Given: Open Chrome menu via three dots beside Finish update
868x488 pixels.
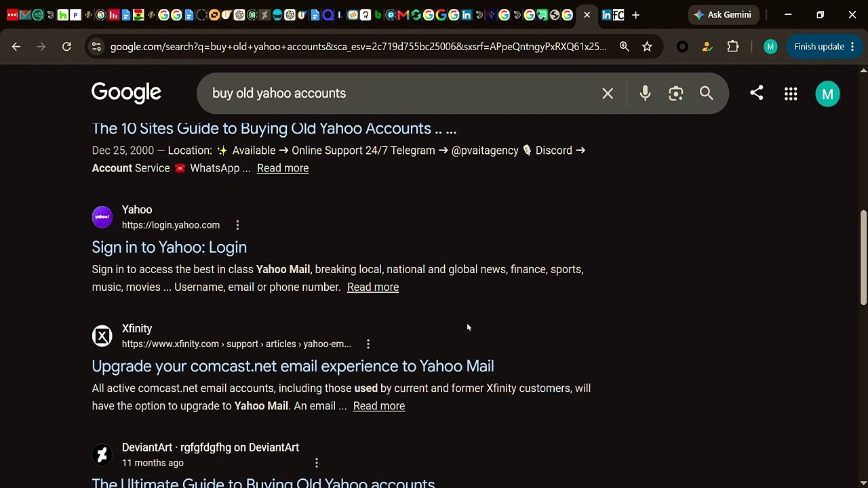Looking at the screenshot, I should [852, 47].
